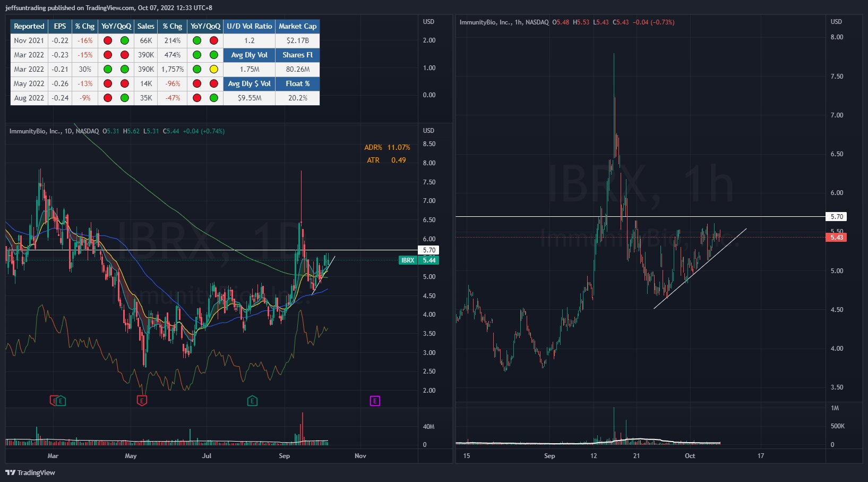The width and height of the screenshot is (868, 482).
Task: Select the 'Float %' label cell
Action: (298, 83)
